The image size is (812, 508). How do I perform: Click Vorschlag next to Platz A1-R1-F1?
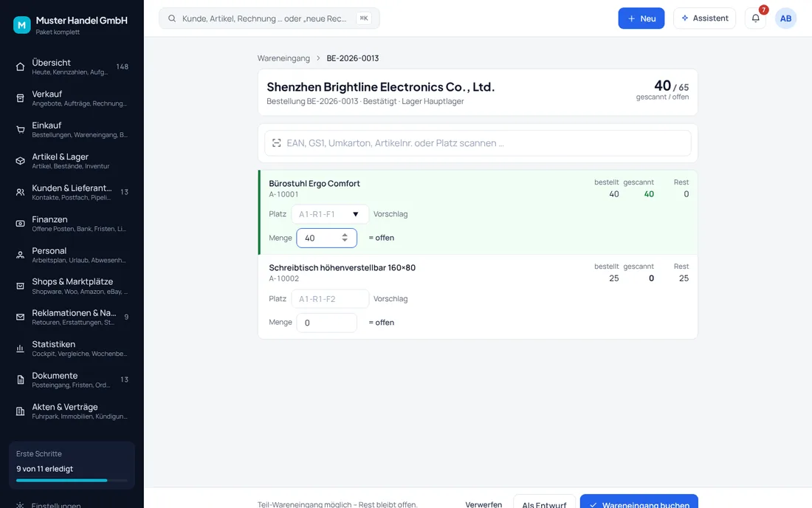[x=390, y=214]
